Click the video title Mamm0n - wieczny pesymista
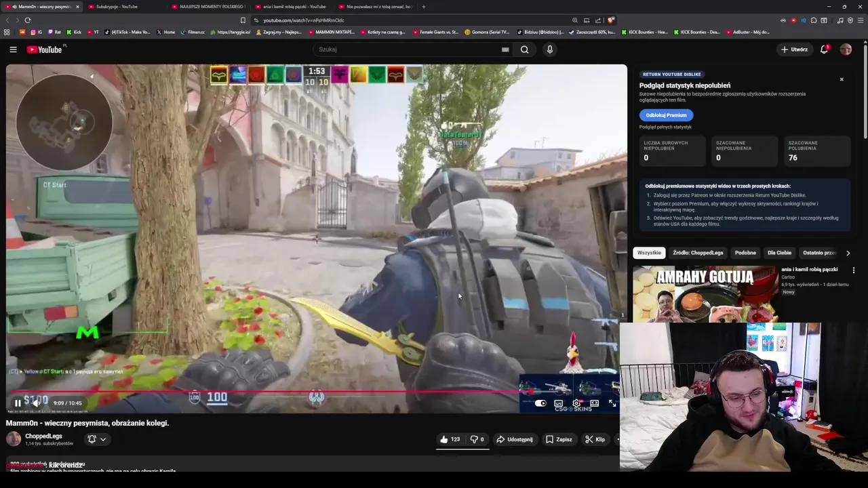Screen dimensions: 868x488 (87, 423)
